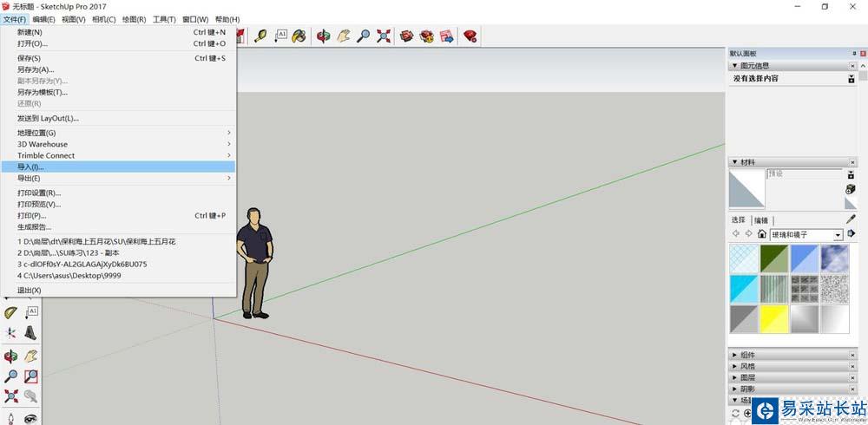This screenshot has height=425, width=868.
Task: Select the 3D Text tool in left toolbar
Action: tap(31, 332)
